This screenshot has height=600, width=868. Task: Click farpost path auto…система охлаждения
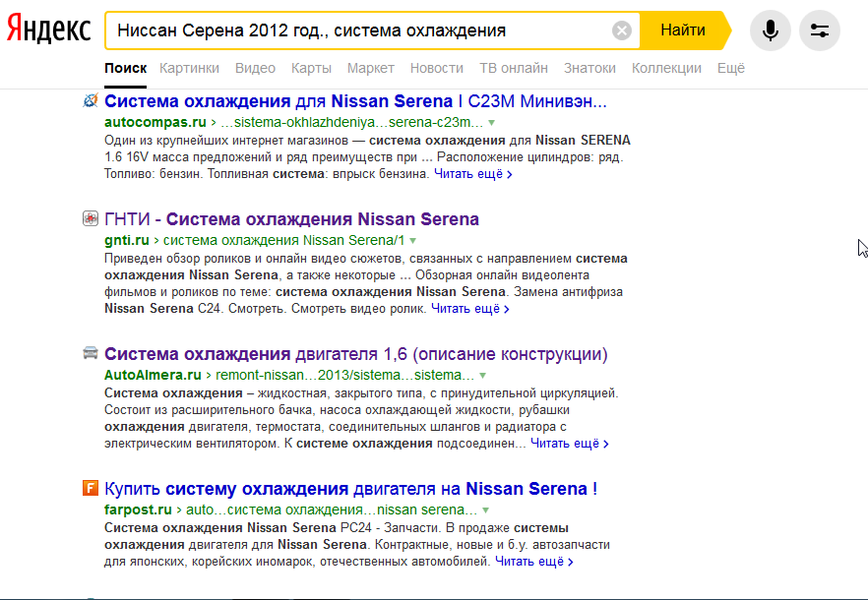332,510
